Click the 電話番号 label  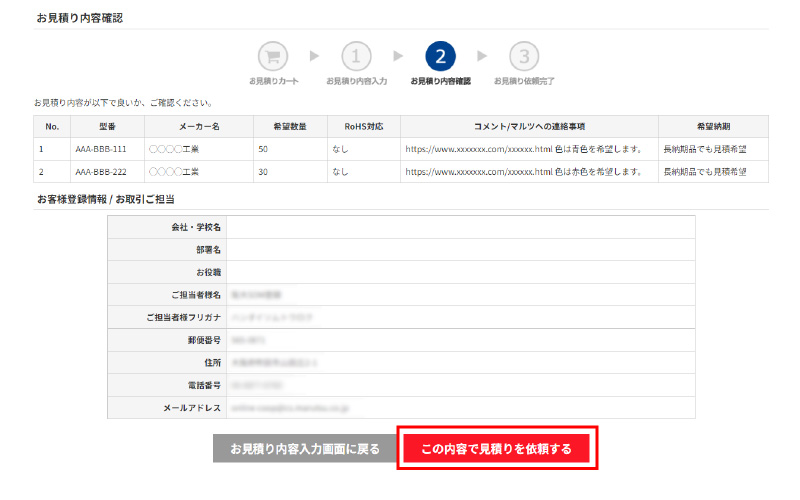tap(205, 385)
